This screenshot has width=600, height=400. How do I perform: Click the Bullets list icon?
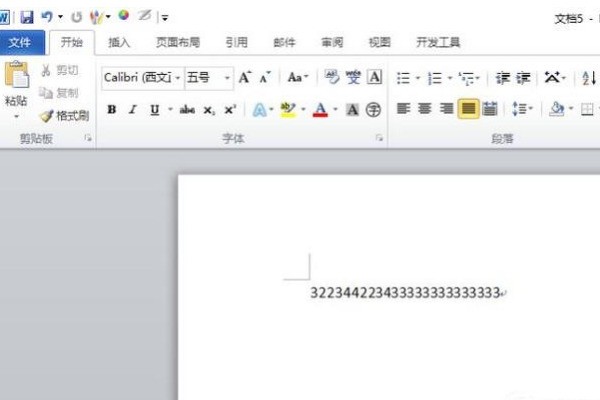(x=404, y=77)
